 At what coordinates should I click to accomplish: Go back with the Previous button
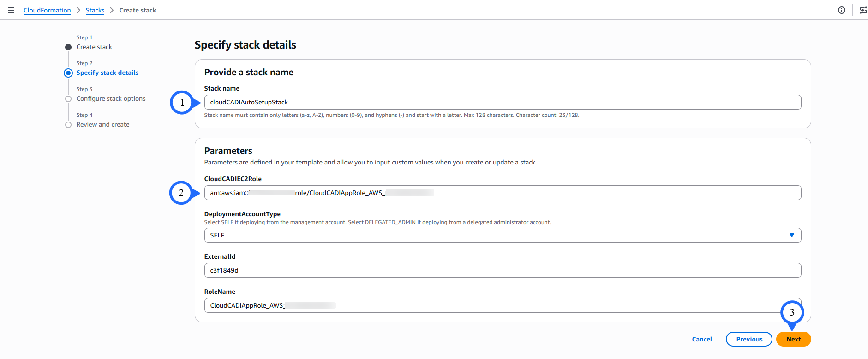749,339
